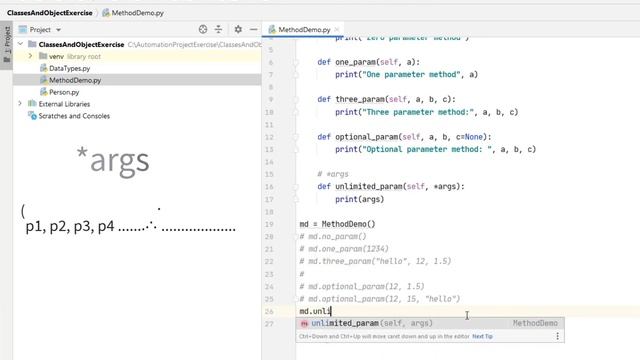The image size is (640, 360).
Task: Hide the Project panel with the minus icon
Action: [x=253, y=29]
